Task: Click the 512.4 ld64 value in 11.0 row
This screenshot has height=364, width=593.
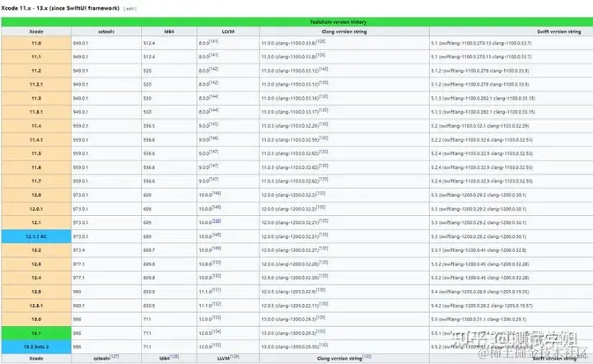Action: (x=149, y=44)
